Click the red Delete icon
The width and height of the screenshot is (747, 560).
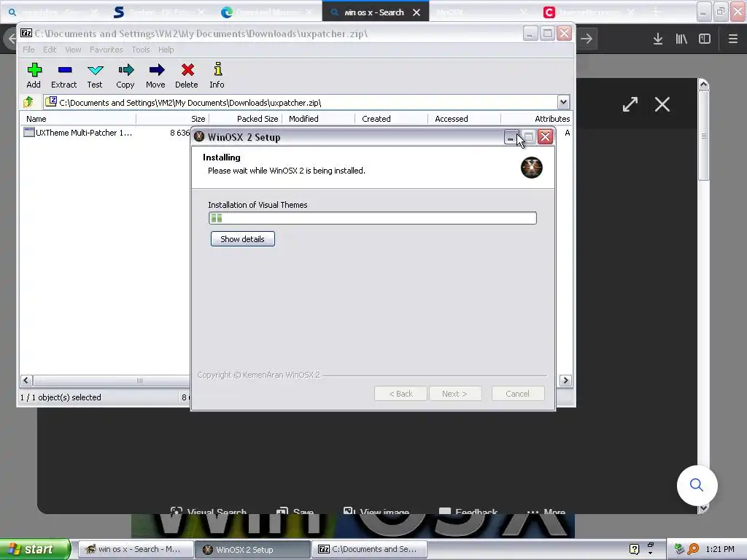(x=187, y=76)
